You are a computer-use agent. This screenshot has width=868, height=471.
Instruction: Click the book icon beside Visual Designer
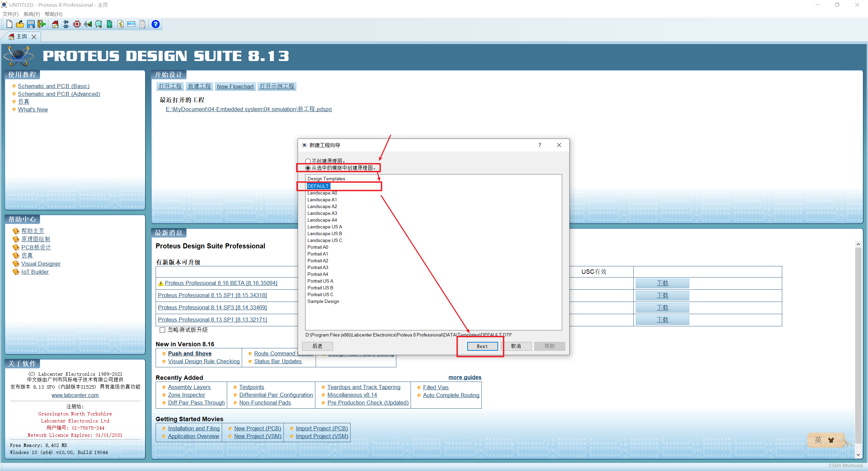(16, 264)
